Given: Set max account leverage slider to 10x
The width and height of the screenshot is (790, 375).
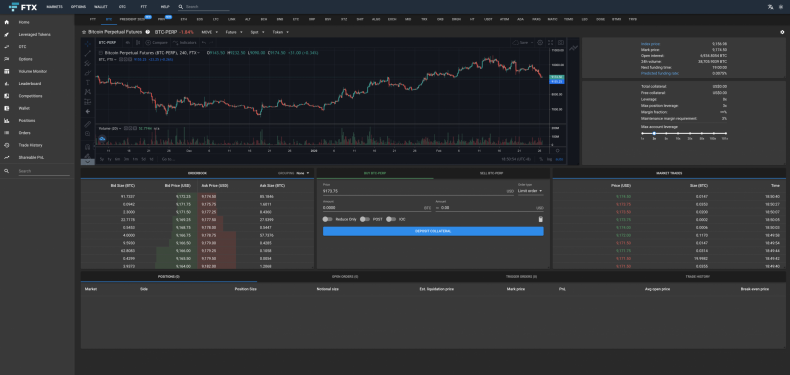Looking at the screenshot, I should coord(678,134).
